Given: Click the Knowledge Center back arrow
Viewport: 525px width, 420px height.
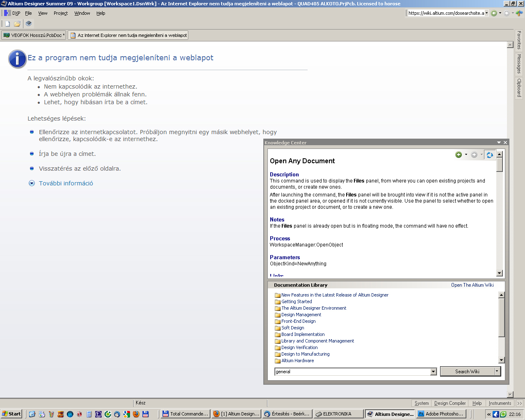Looking at the screenshot, I should 459,155.
